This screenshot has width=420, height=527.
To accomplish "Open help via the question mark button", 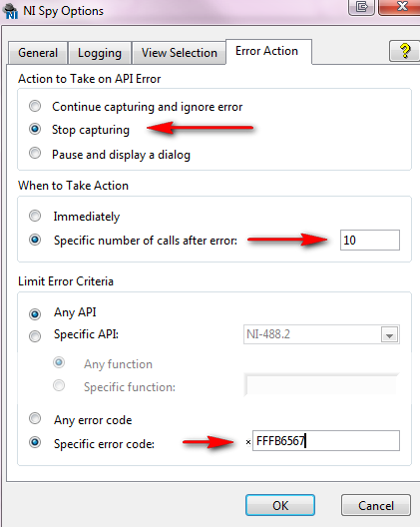I will click(x=405, y=51).
